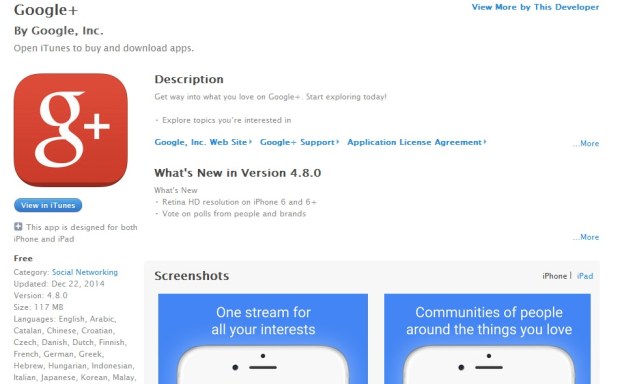Click the Google+ page title
The image size is (620, 384).
pos(46,10)
